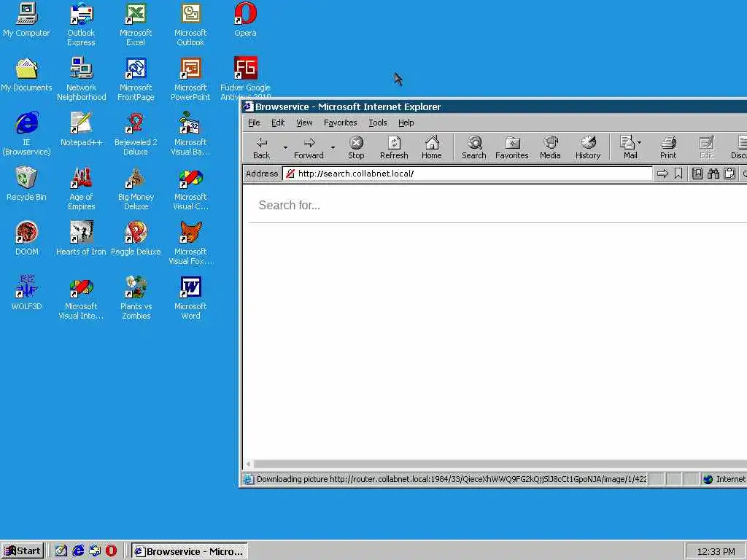Viewport: 747px width, 560px height.
Task: Open the Edit menu
Action: click(x=278, y=122)
